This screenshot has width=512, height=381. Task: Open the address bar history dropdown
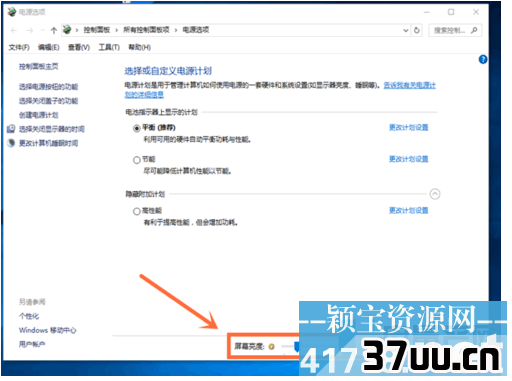pos(406,30)
